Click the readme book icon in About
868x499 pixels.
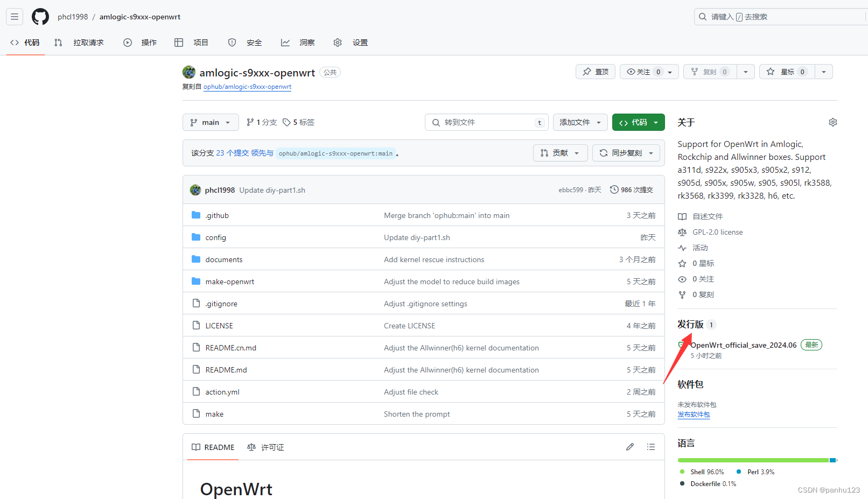[682, 216]
